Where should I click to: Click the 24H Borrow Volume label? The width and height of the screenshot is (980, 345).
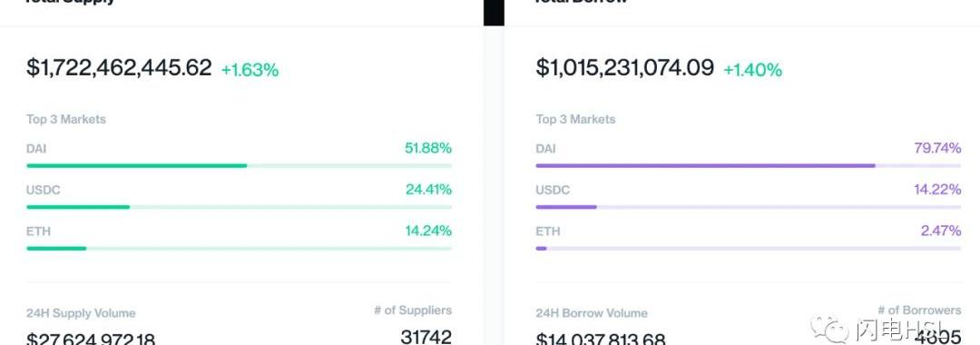592,313
